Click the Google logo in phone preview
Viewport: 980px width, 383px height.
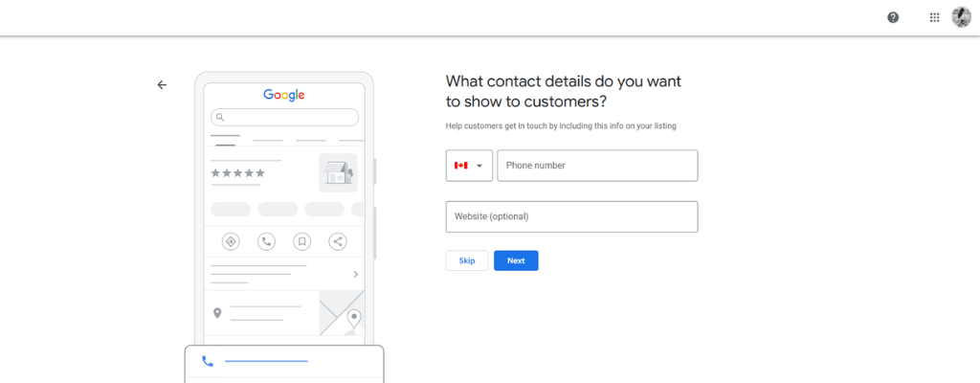(283, 95)
